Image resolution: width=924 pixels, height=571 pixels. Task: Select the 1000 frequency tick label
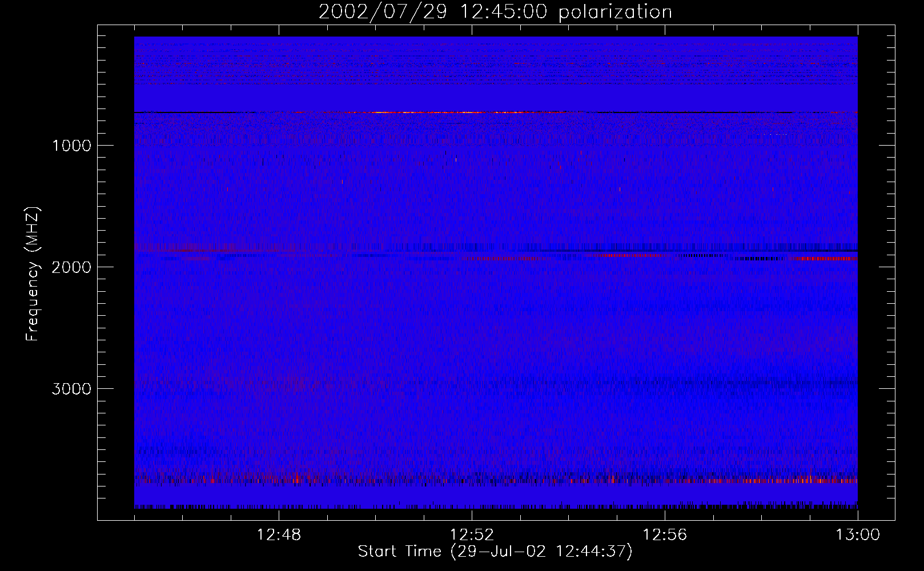coord(71,146)
